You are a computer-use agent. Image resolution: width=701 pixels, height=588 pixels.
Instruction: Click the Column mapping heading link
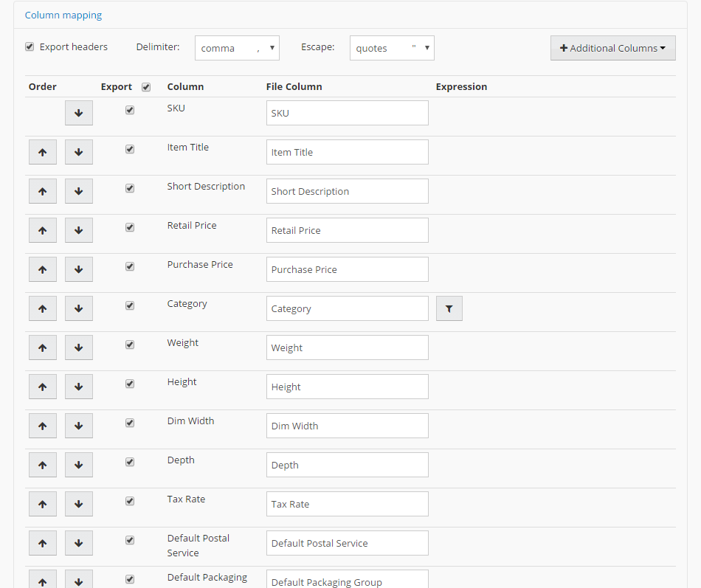63,15
